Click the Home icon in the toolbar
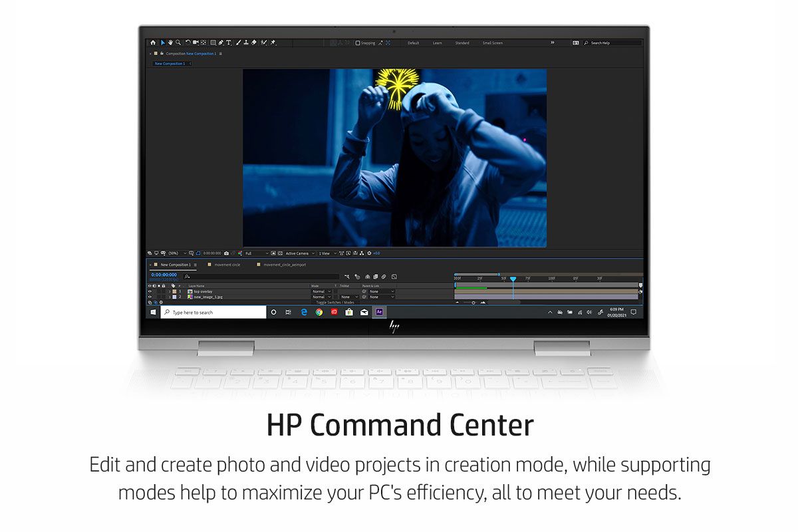Viewport: 798px width, 532px height. pos(153,43)
